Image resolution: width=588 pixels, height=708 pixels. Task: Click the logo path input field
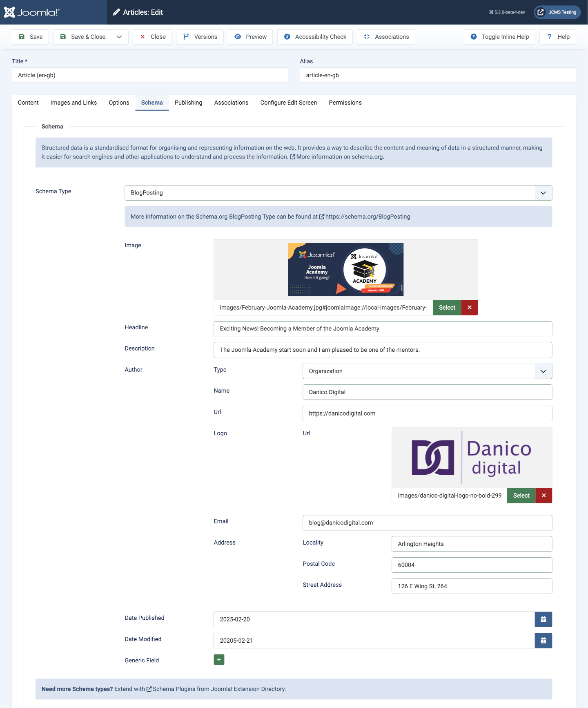(449, 496)
